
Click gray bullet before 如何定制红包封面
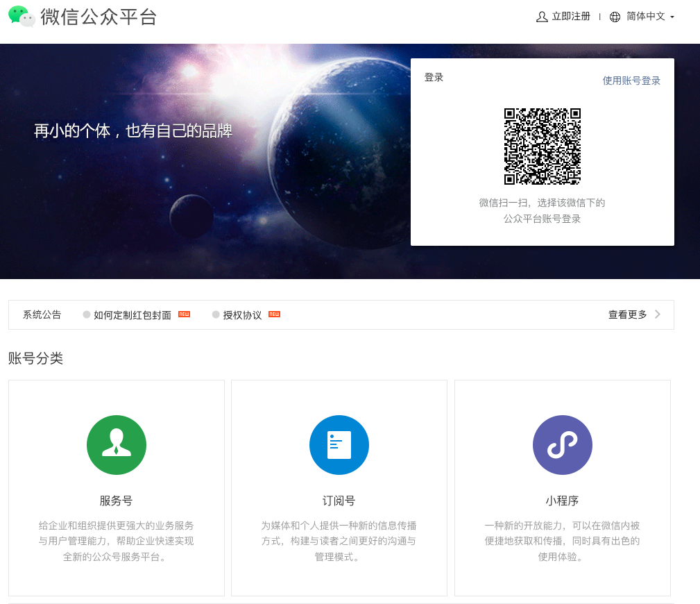point(87,314)
